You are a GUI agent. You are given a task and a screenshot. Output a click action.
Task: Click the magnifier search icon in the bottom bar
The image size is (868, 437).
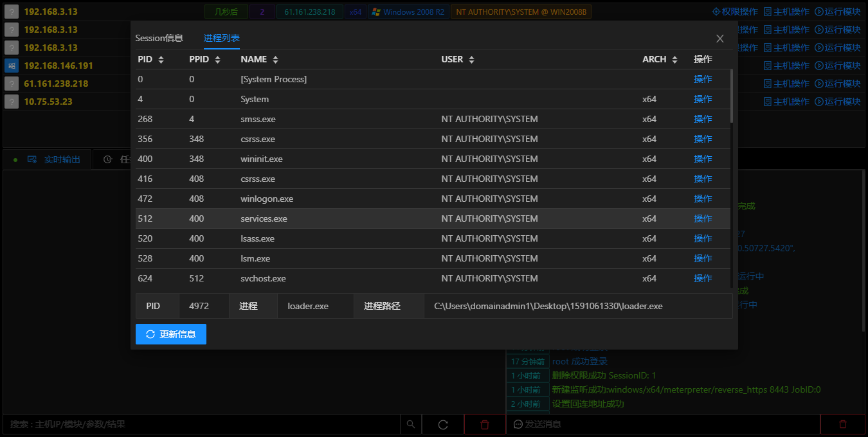point(411,425)
